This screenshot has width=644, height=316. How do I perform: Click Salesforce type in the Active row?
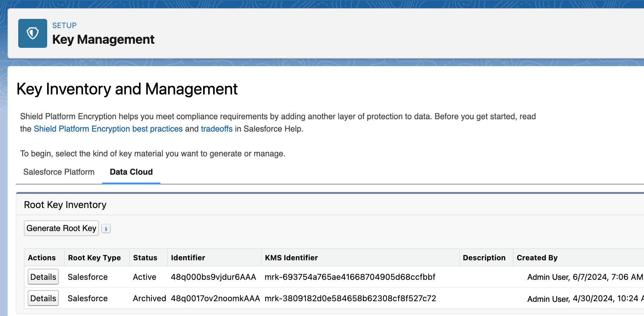pyautogui.click(x=87, y=277)
